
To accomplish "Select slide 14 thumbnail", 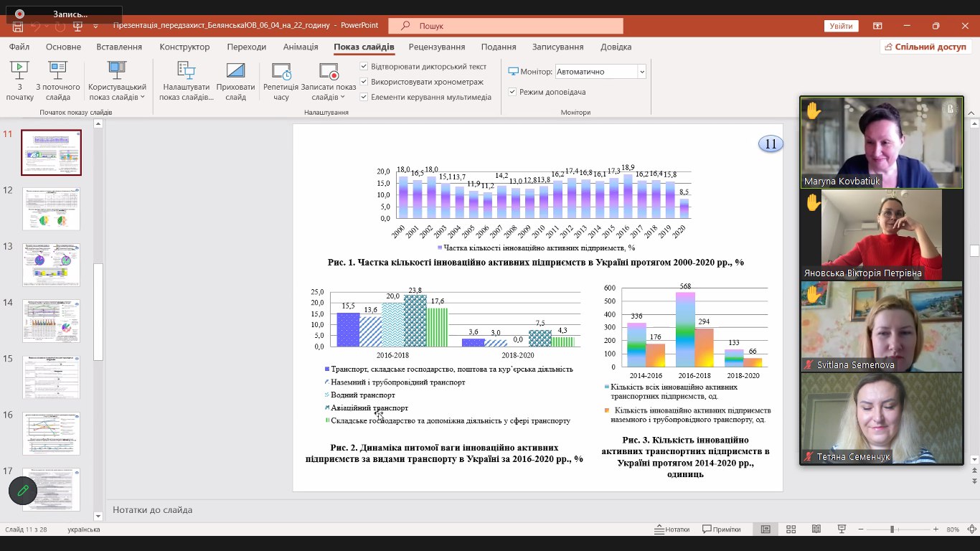I will click(x=51, y=321).
